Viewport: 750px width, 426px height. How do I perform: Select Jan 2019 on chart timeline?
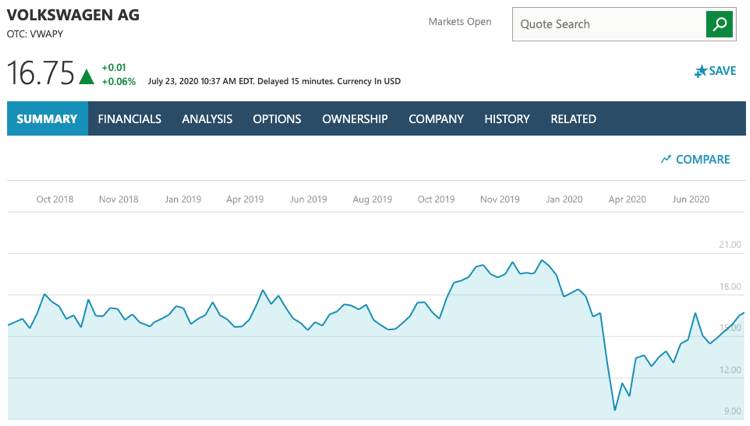(x=183, y=199)
